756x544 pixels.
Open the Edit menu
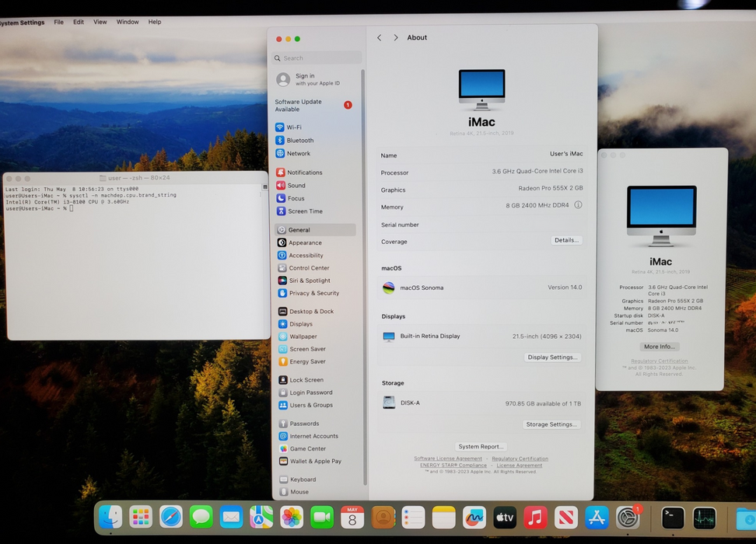[79, 23]
